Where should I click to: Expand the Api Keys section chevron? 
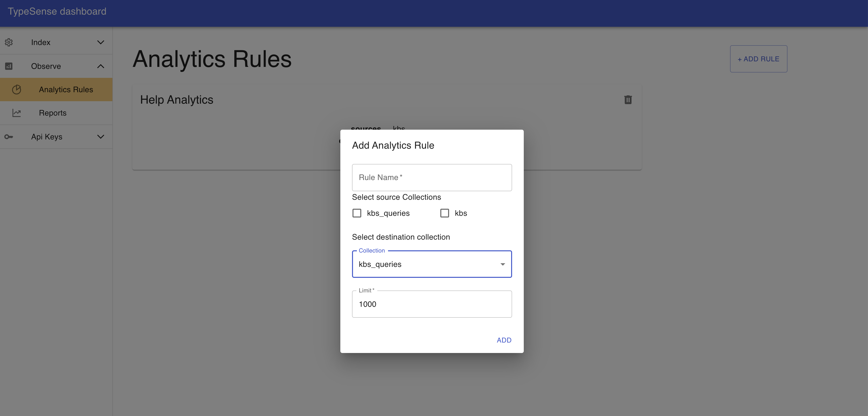tap(100, 137)
